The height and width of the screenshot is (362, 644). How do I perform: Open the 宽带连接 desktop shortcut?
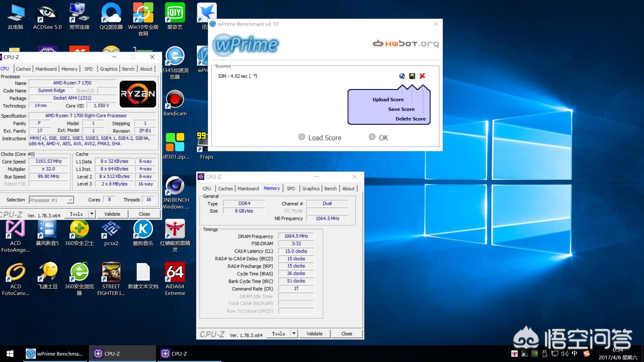tap(79, 16)
